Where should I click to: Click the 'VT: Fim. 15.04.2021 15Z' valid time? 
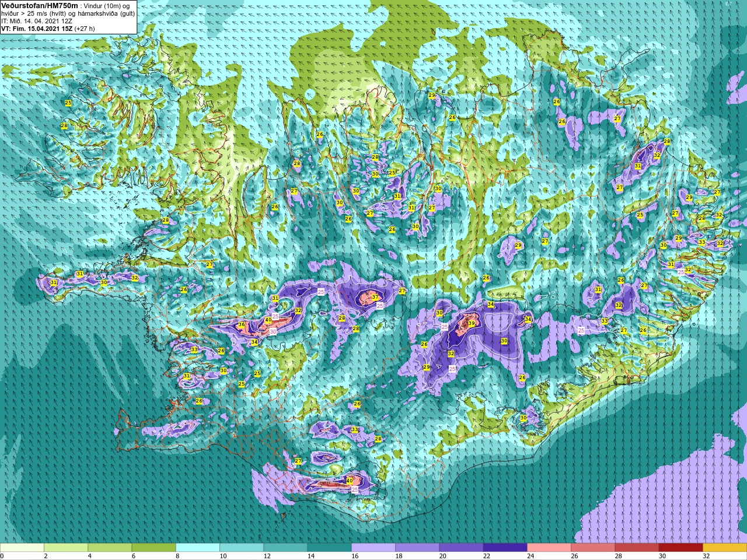coord(36,28)
